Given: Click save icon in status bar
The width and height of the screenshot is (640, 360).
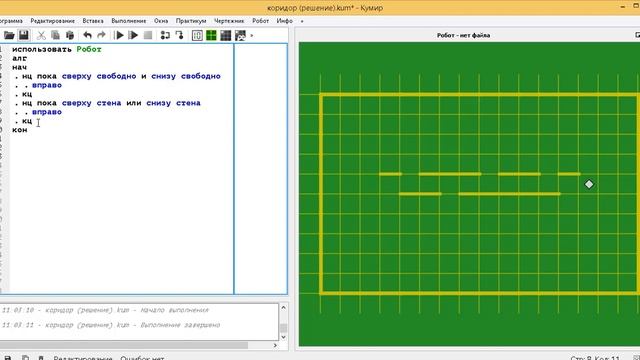Looking at the screenshot, I should pyautogui.click(x=8, y=358).
